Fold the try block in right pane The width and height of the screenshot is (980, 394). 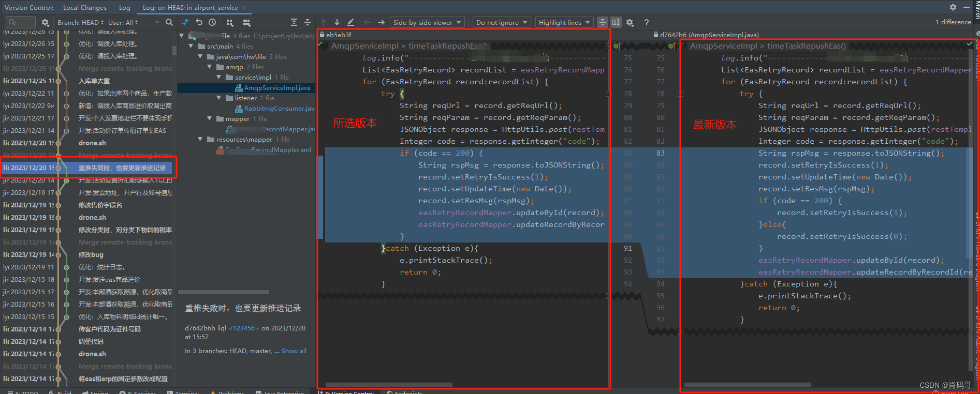click(x=681, y=94)
